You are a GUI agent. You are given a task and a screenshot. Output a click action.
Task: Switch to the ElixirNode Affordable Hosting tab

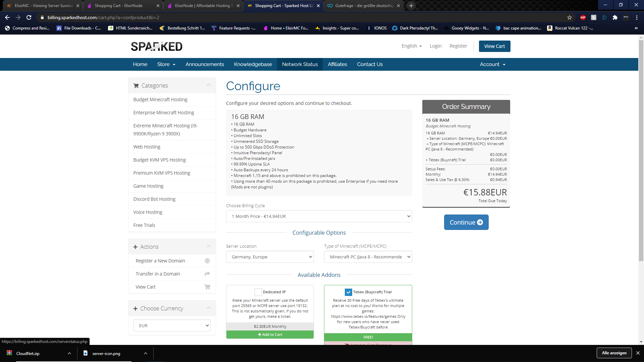tap(203, 6)
